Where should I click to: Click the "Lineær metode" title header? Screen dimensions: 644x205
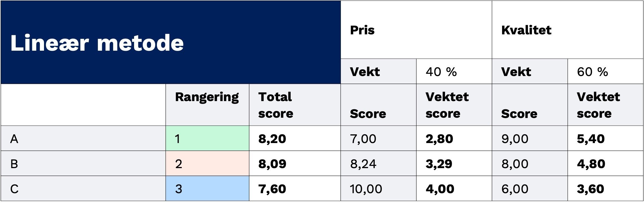point(97,43)
